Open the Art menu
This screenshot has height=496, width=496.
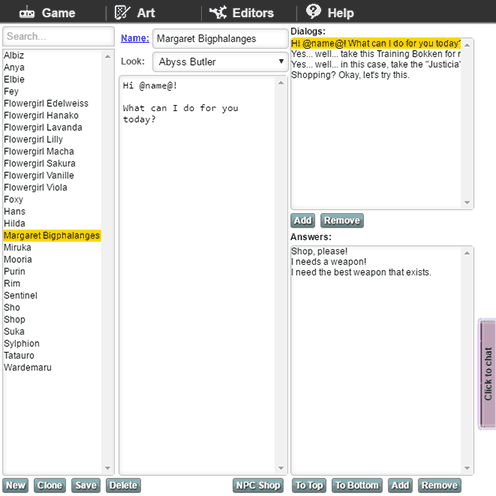[135, 13]
